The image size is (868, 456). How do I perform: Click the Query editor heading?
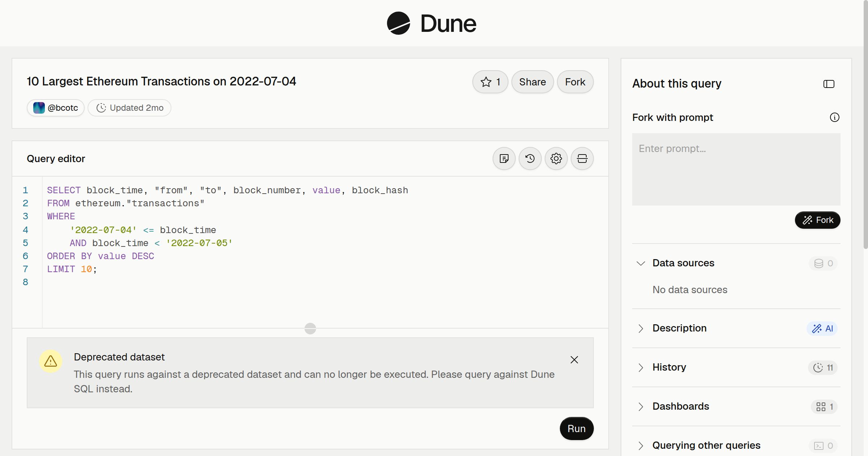(x=56, y=159)
